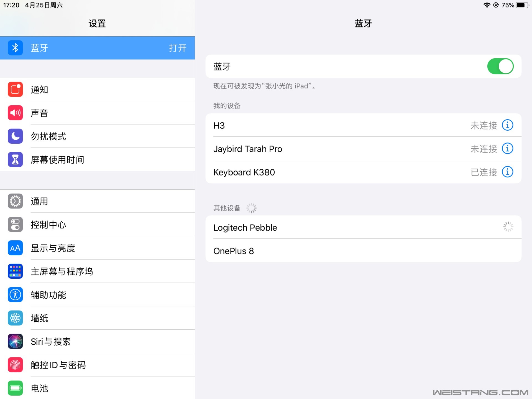The image size is (532, 399).
Task: Open Siri 与搜索 settings
Action: (x=97, y=341)
